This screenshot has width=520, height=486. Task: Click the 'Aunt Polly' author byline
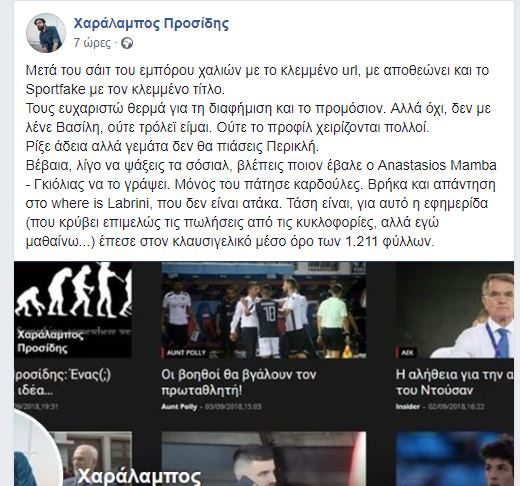pyautogui.click(x=179, y=407)
